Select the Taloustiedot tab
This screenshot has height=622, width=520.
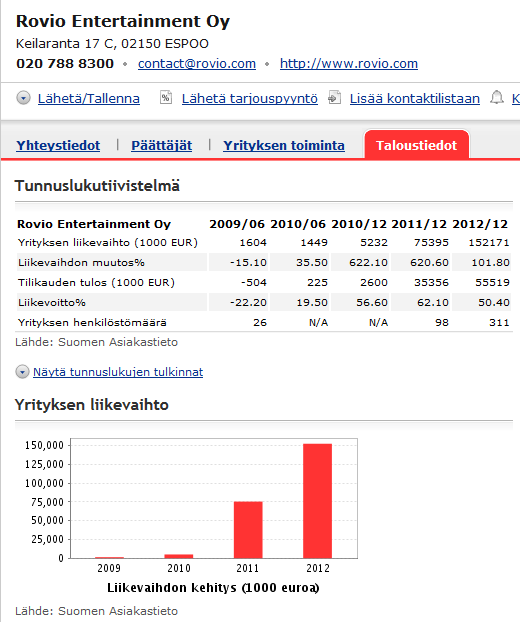(x=416, y=145)
